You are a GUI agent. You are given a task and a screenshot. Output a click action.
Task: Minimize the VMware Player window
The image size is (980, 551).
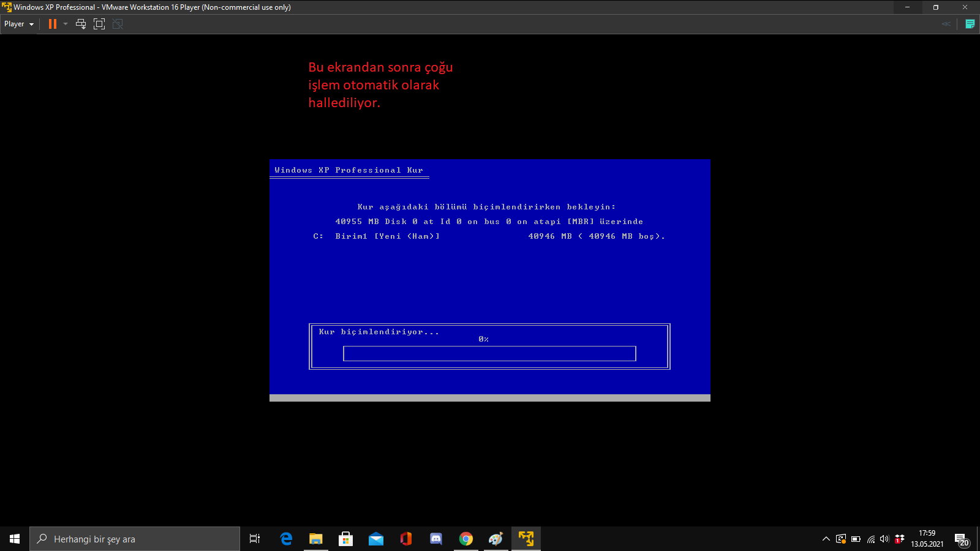click(x=907, y=7)
